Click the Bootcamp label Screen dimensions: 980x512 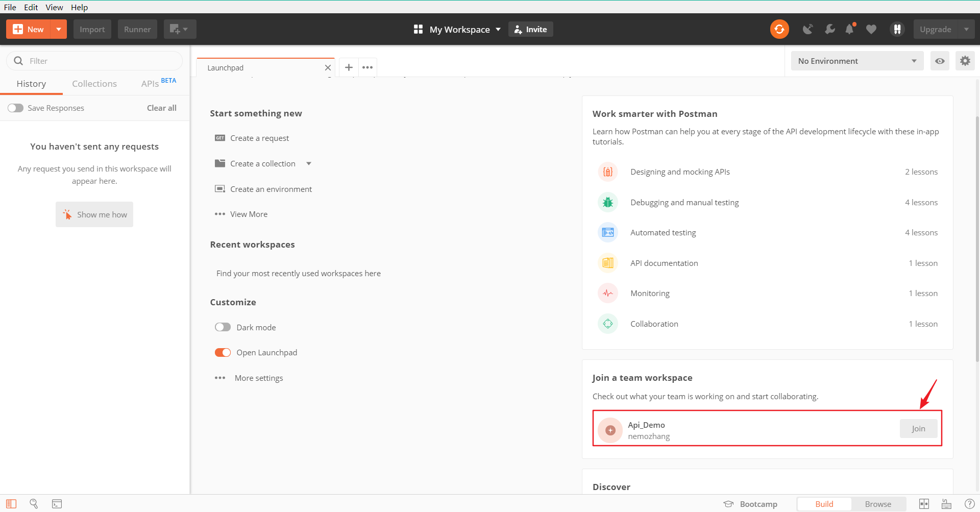tap(758, 504)
